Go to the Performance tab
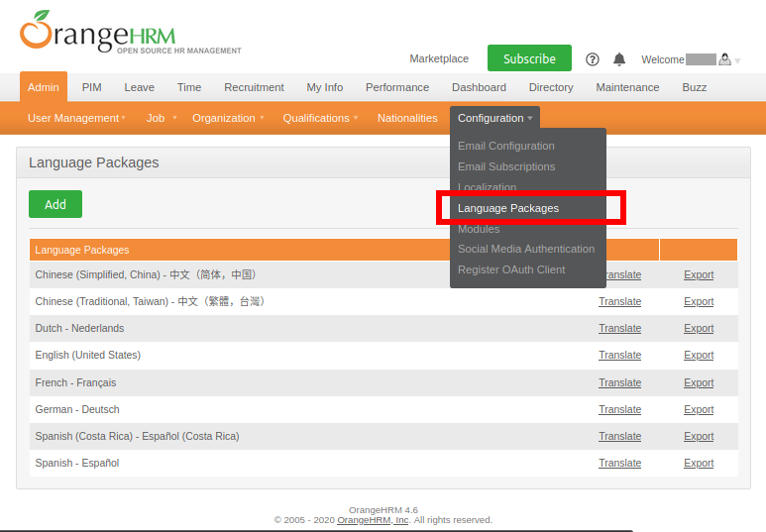The width and height of the screenshot is (766, 532). pyautogui.click(x=397, y=87)
